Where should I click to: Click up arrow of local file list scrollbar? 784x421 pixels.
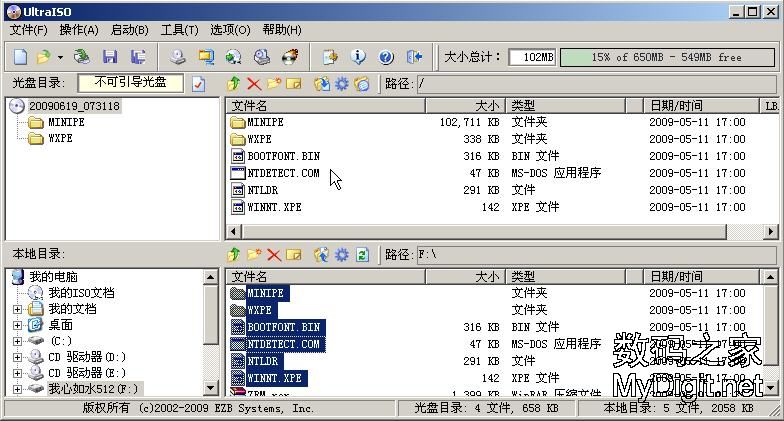tap(770, 276)
